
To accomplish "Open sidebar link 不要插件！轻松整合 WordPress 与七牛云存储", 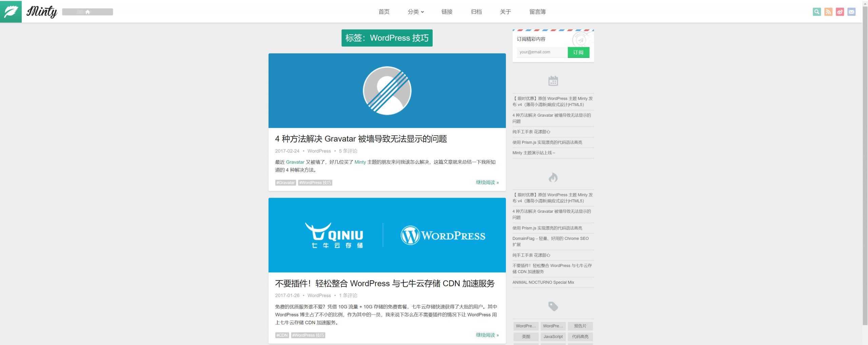I will [552, 269].
